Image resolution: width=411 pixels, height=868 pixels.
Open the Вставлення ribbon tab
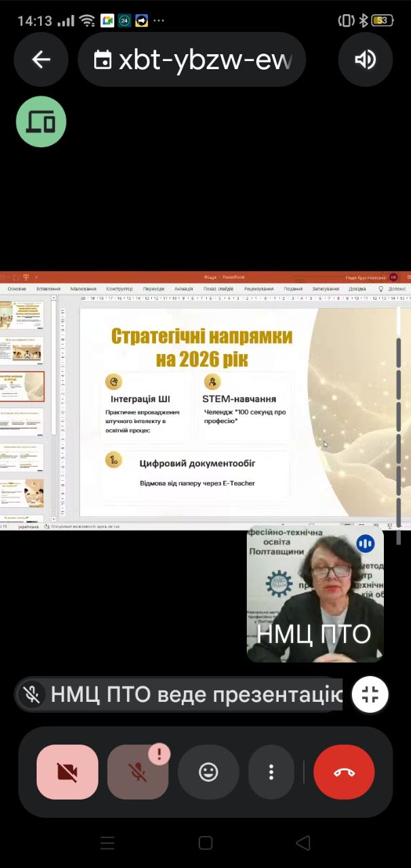click(x=48, y=289)
